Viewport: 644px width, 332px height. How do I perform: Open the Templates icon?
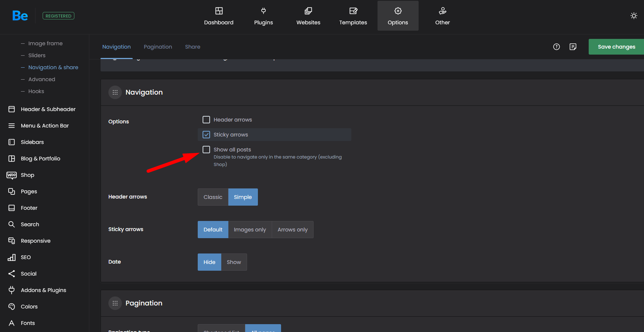pyautogui.click(x=353, y=11)
